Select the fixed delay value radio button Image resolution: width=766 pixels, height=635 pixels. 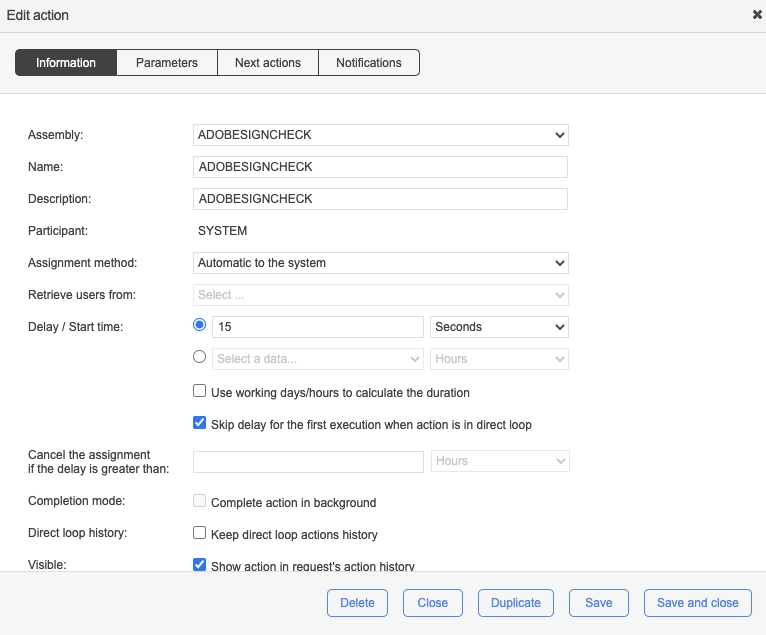coord(199,326)
